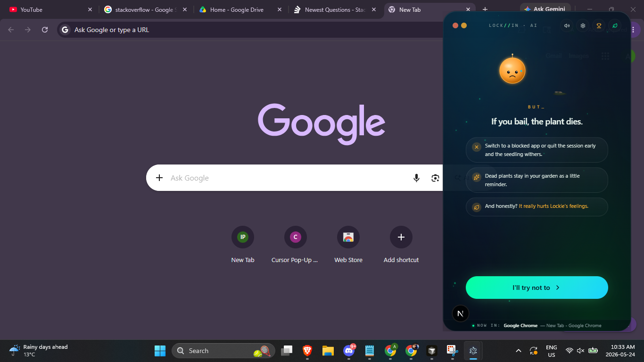Click "If you bail, the plant dies." heading
The height and width of the screenshot is (362, 644).
(x=537, y=122)
